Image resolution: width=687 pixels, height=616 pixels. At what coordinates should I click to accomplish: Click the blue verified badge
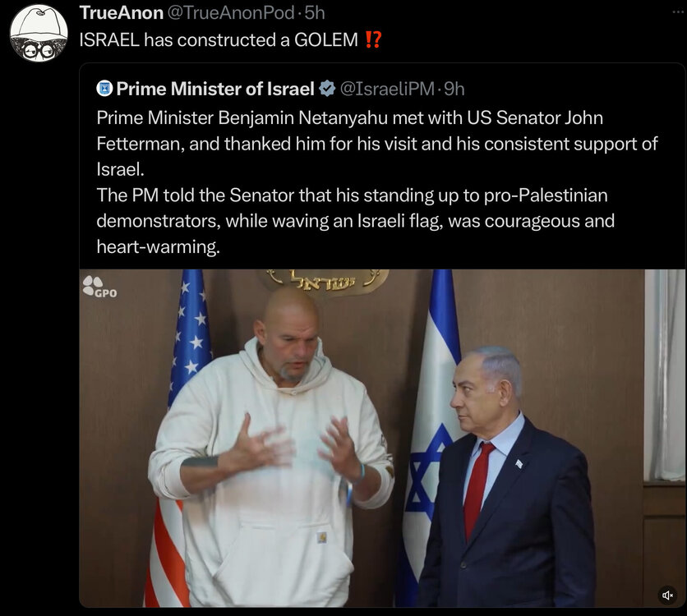pyautogui.click(x=327, y=89)
